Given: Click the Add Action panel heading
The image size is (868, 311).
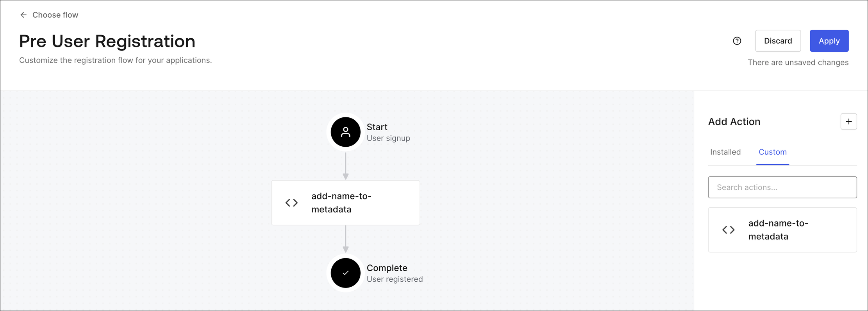Looking at the screenshot, I should point(734,122).
